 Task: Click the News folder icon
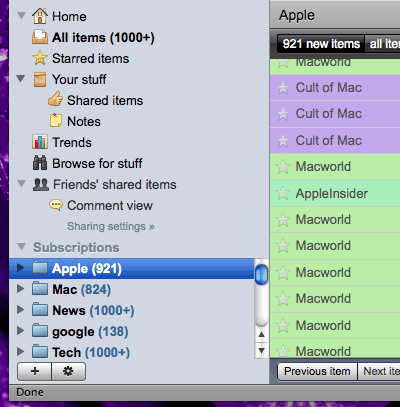[40, 310]
